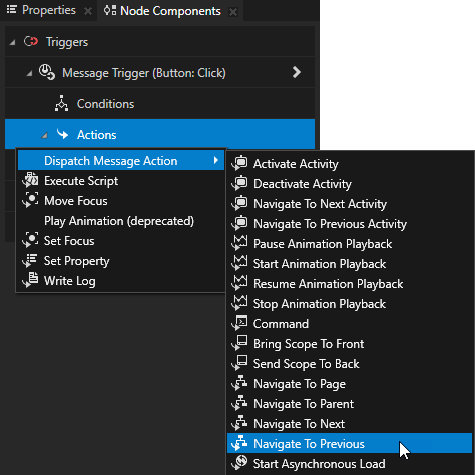Click the Message Trigger clock icon
The image size is (475, 475).
point(47,72)
